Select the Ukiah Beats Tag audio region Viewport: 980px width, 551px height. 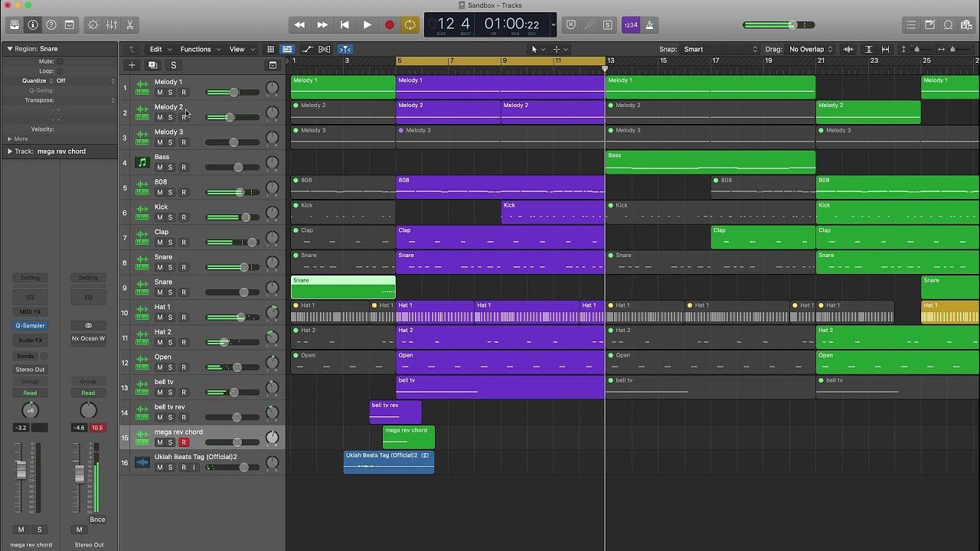coord(389,461)
